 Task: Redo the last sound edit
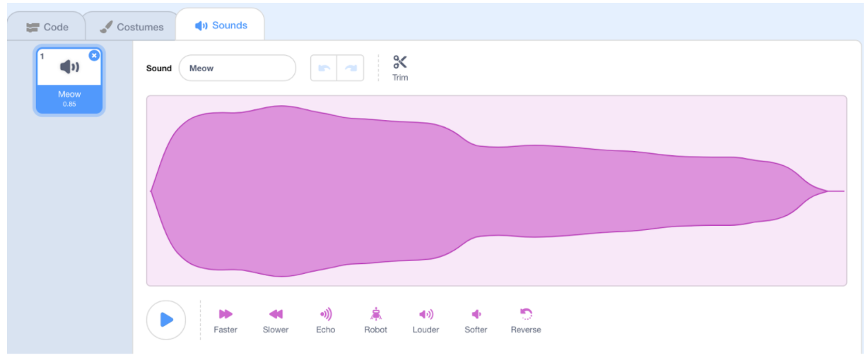tap(351, 68)
